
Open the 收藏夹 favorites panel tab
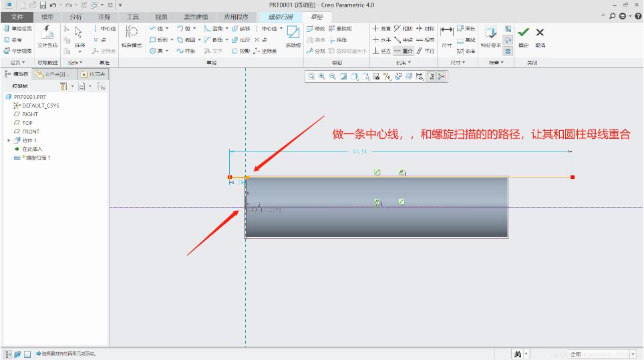click(94, 74)
